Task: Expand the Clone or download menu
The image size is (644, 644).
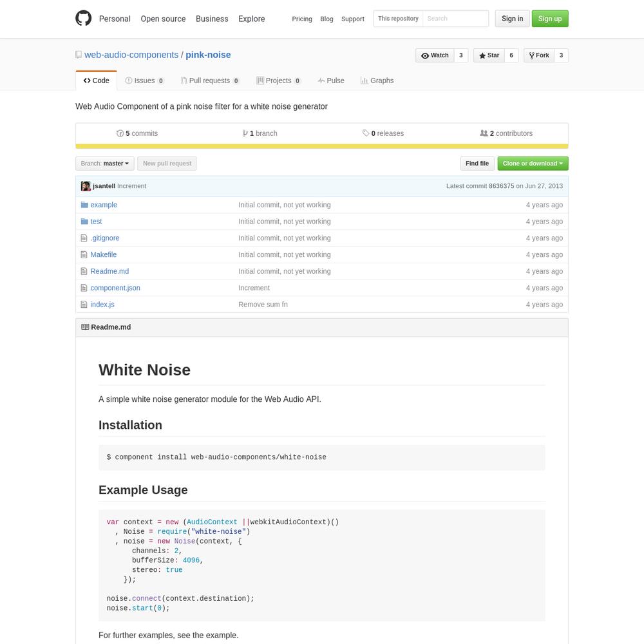Action: 533,164
